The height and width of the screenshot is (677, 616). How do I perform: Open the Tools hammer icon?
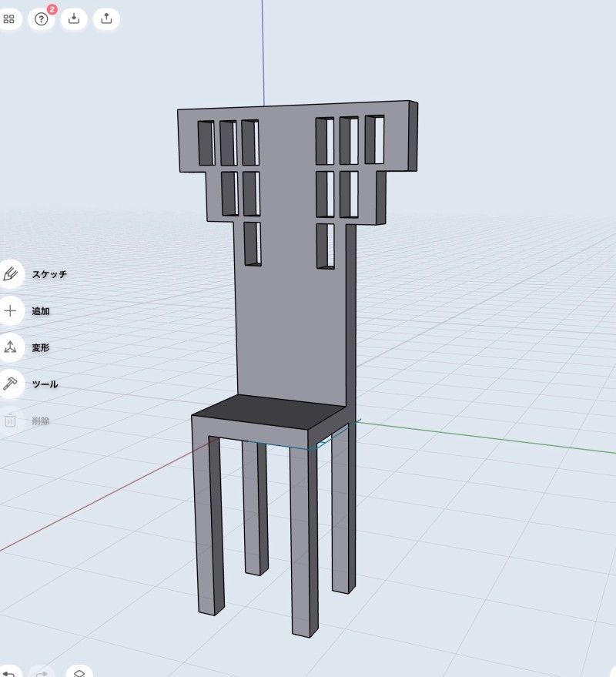[x=10, y=384]
